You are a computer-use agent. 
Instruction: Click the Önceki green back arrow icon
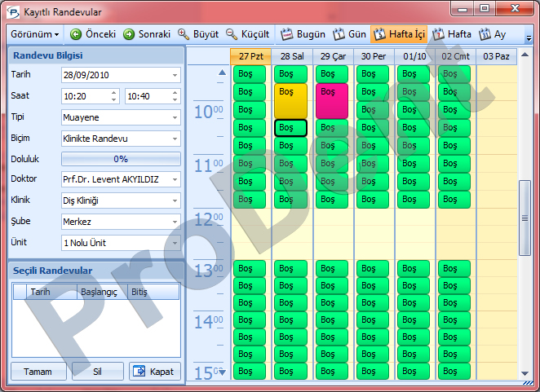[76, 34]
